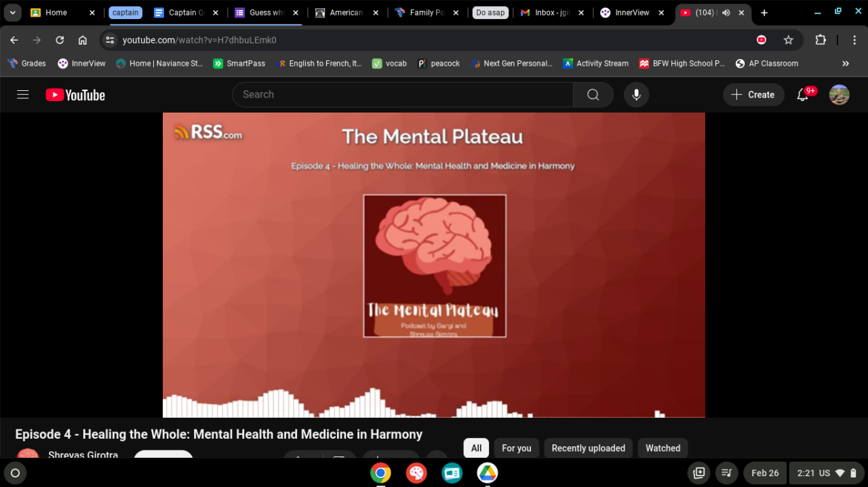Image resolution: width=868 pixels, height=487 pixels.
Task: Reload the current page
Action: coord(60,40)
